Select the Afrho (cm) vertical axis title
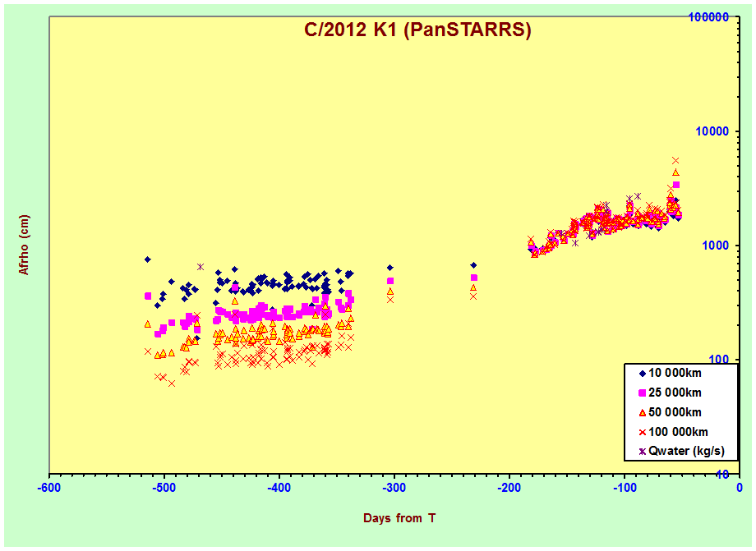This screenshot has width=756, height=551. tap(24, 246)
